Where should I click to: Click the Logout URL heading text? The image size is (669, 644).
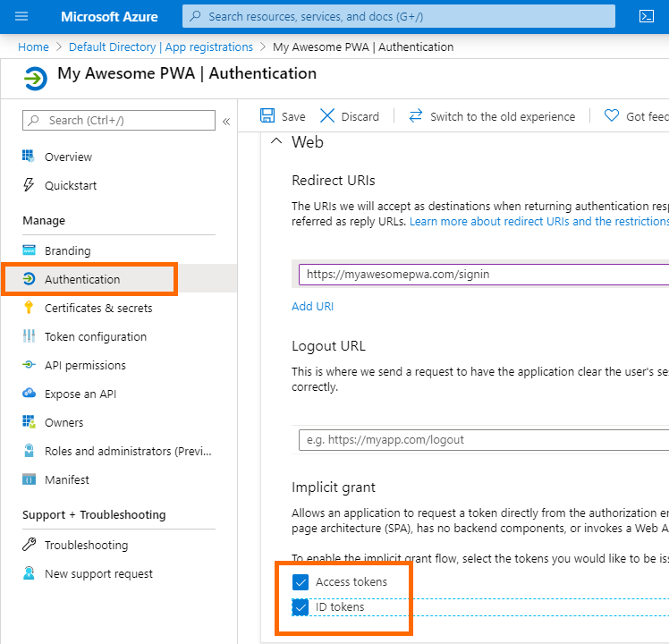click(x=328, y=345)
